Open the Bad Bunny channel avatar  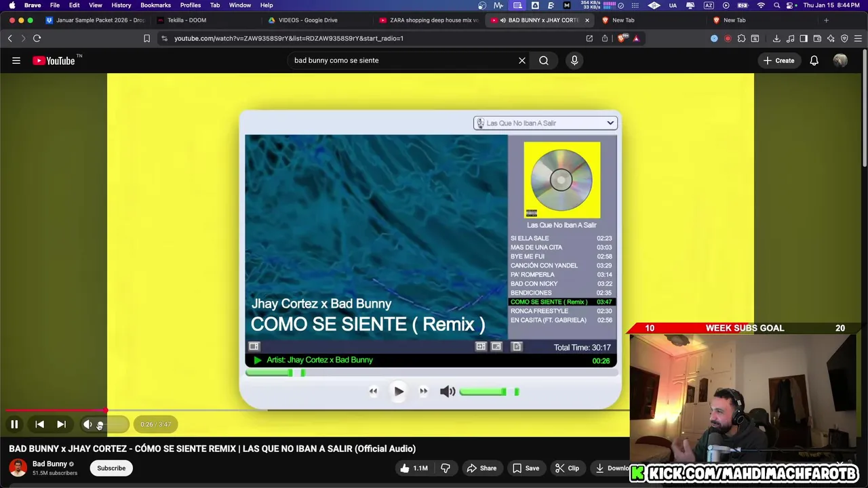[18, 468]
